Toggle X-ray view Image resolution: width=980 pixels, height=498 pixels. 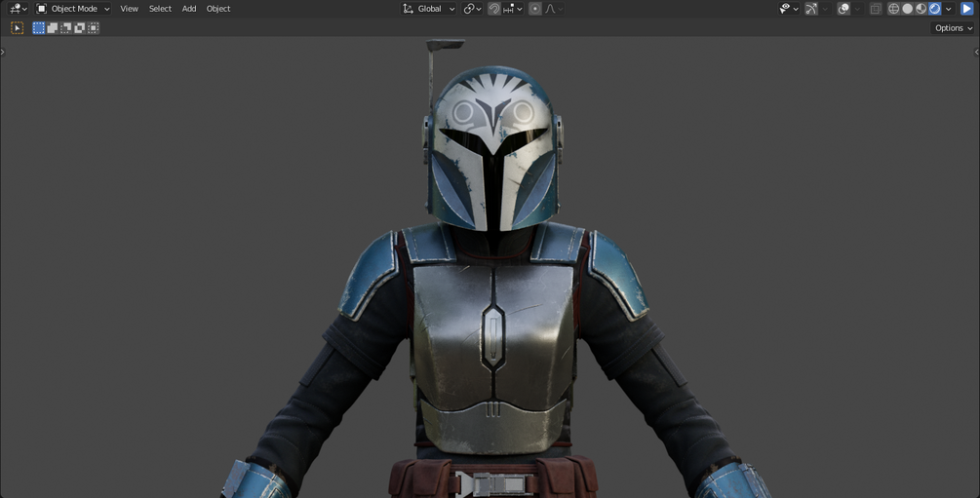pyautogui.click(x=876, y=9)
